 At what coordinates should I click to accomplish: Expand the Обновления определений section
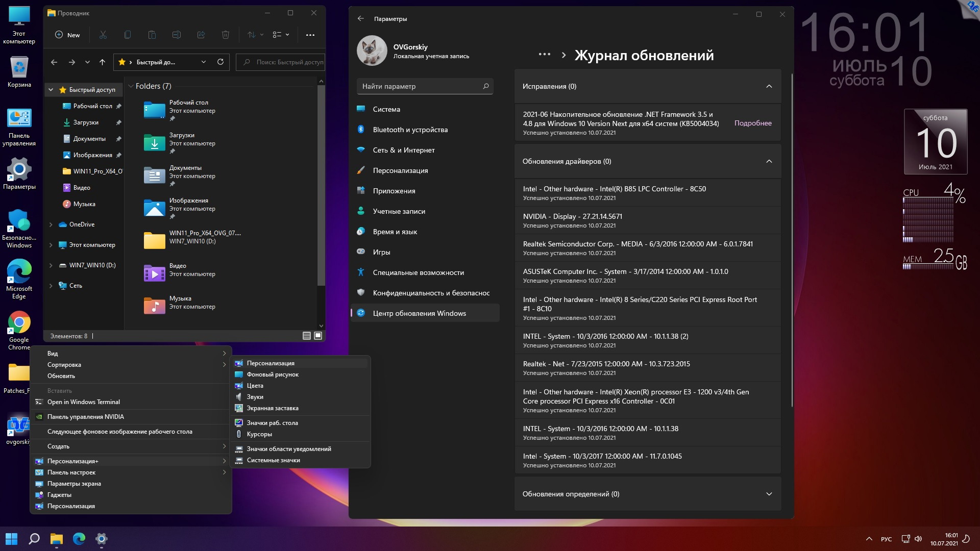769,494
